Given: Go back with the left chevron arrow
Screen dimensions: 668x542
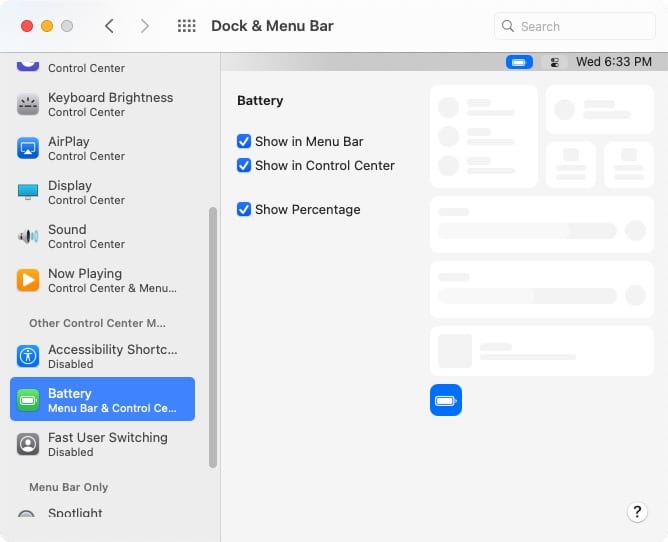Looking at the screenshot, I should [x=109, y=26].
